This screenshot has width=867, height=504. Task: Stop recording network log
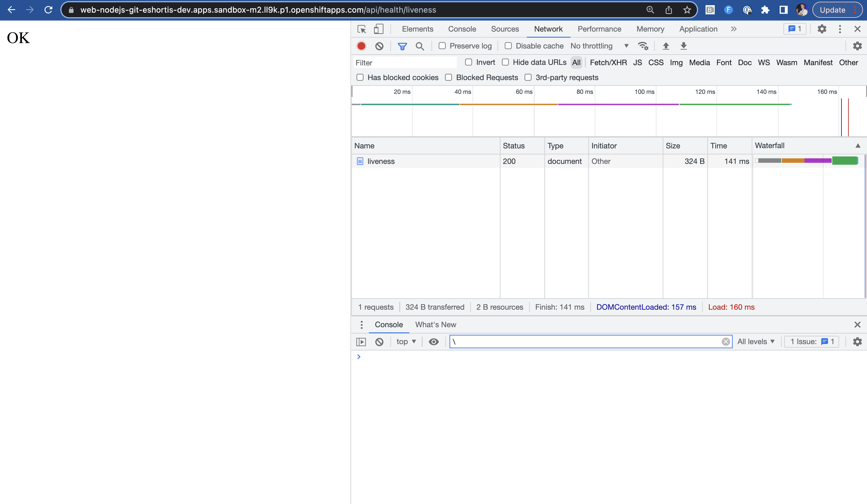[x=361, y=46]
